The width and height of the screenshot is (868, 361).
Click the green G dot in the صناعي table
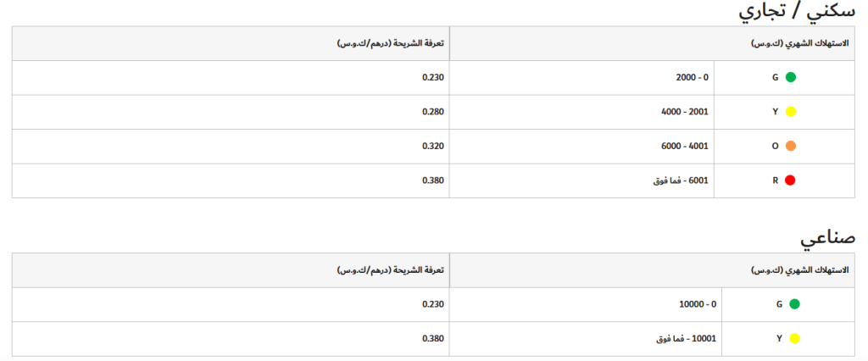click(x=794, y=304)
